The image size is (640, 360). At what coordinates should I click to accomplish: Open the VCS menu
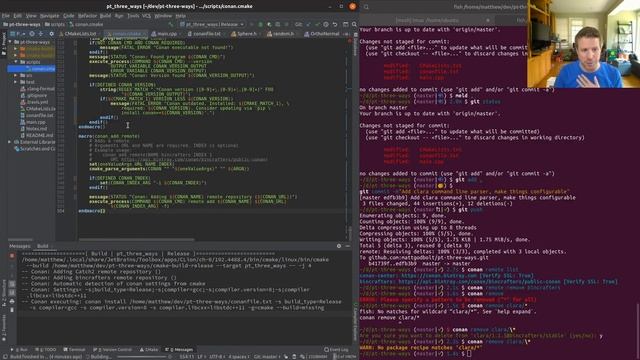click(x=147, y=16)
